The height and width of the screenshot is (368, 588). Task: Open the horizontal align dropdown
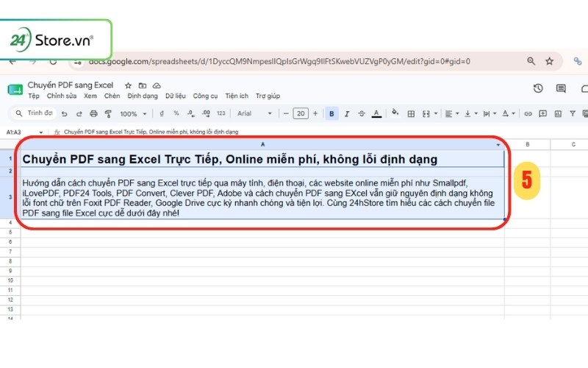(x=452, y=113)
